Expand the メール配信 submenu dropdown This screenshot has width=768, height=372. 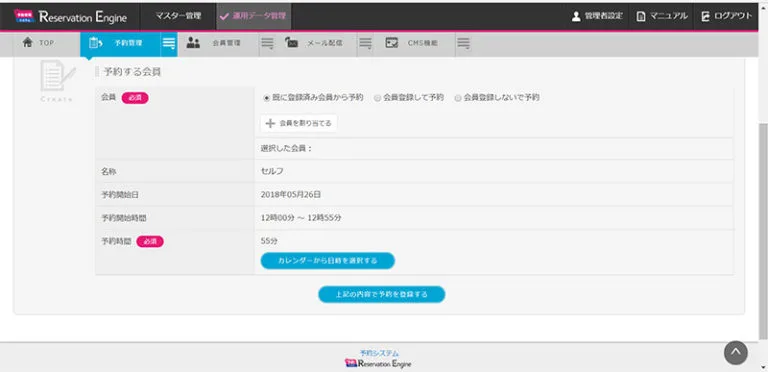pos(365,44)
